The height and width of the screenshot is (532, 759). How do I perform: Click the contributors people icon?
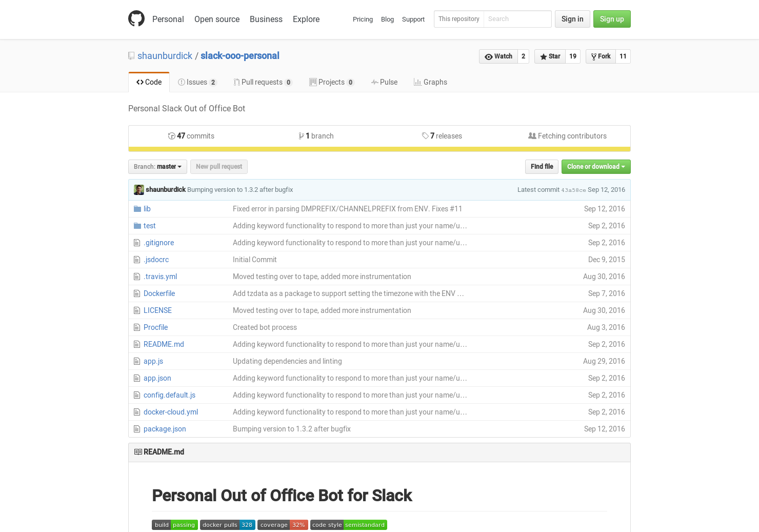tap(532, 135)
